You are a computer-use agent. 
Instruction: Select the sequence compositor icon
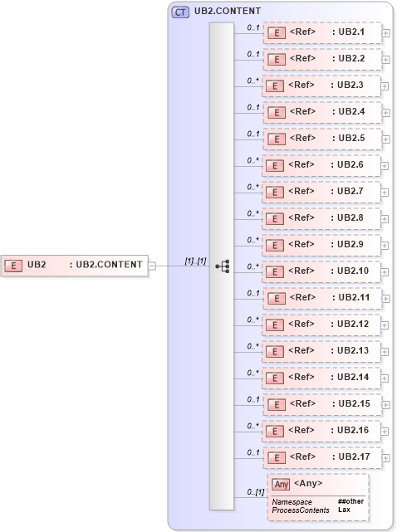[223, 266]
